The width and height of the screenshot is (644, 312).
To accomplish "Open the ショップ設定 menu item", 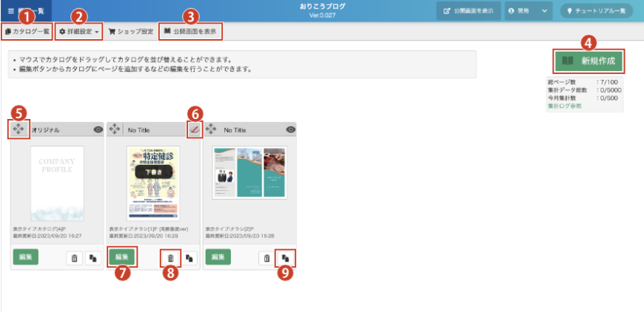I will pyautogui.click(x=131, y=32).
